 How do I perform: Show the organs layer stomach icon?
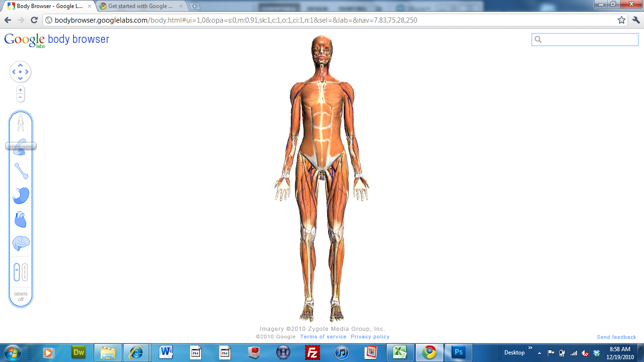point(21,196)
